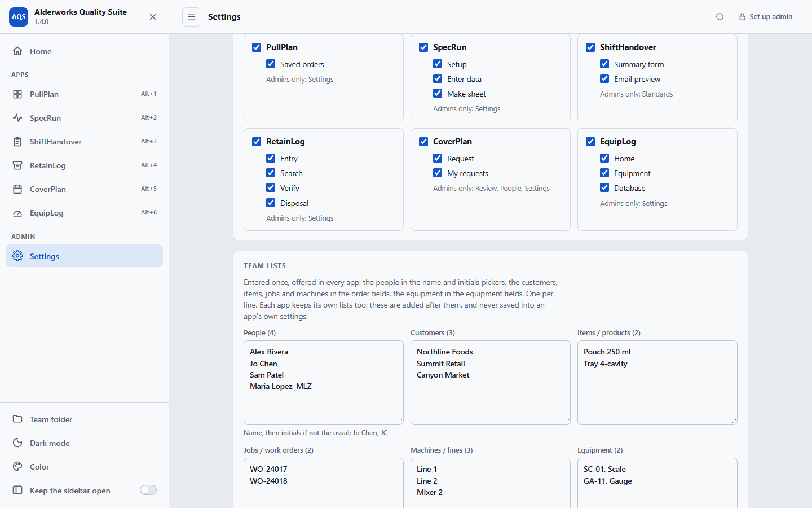Click into the People list text area
The image size is (812, 508).
point(324,383)
